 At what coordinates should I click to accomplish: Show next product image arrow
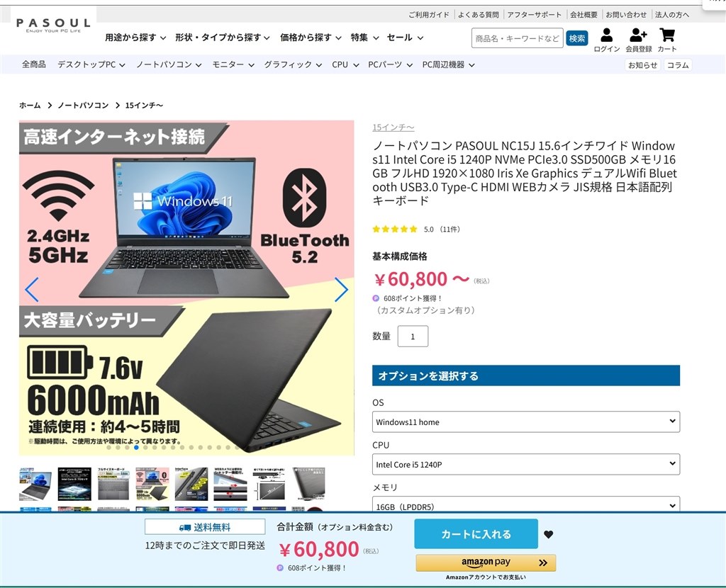click(x=341, y=290)
